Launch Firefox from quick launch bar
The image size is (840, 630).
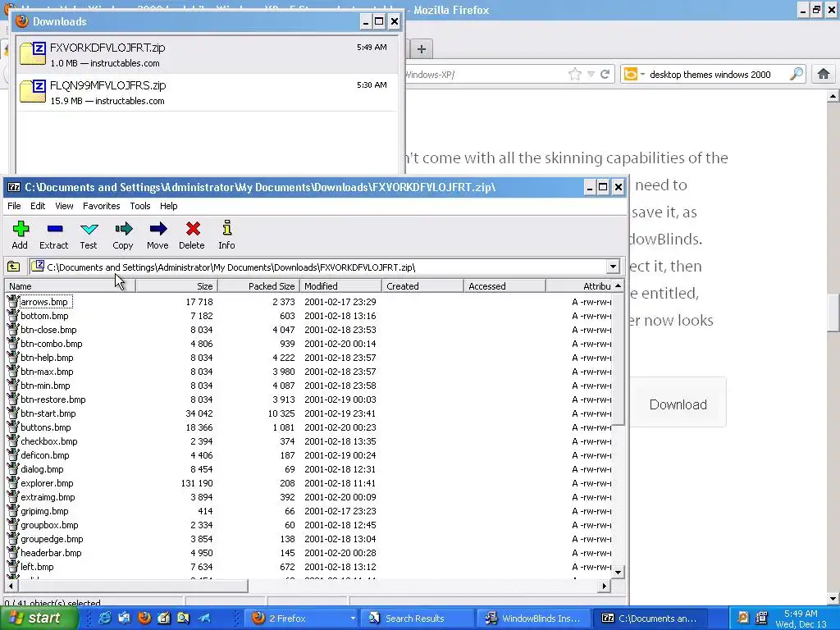(144, 618)
